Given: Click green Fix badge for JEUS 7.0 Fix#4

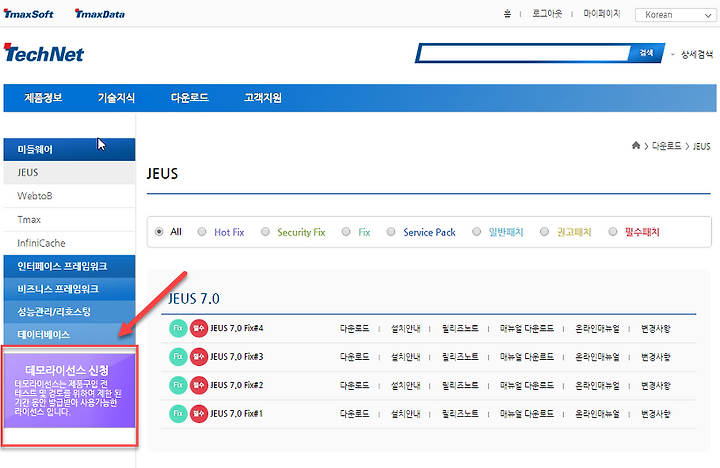Looking at the screenshot, I should pos(178,328).
